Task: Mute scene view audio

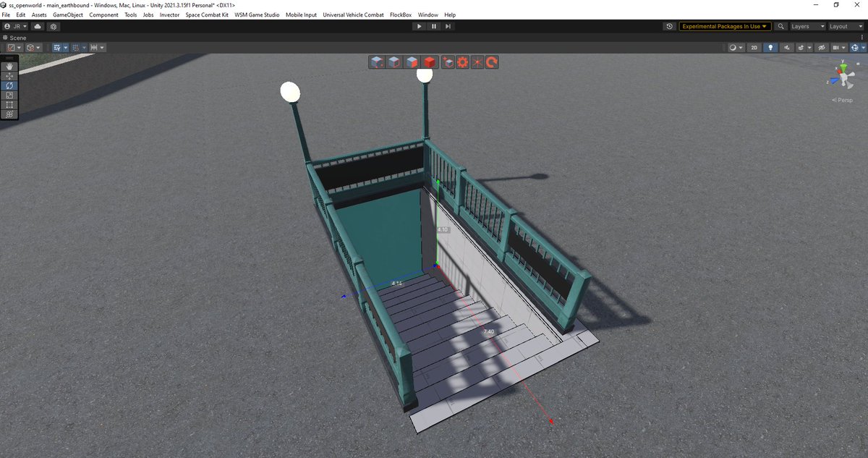Action: 788,47
